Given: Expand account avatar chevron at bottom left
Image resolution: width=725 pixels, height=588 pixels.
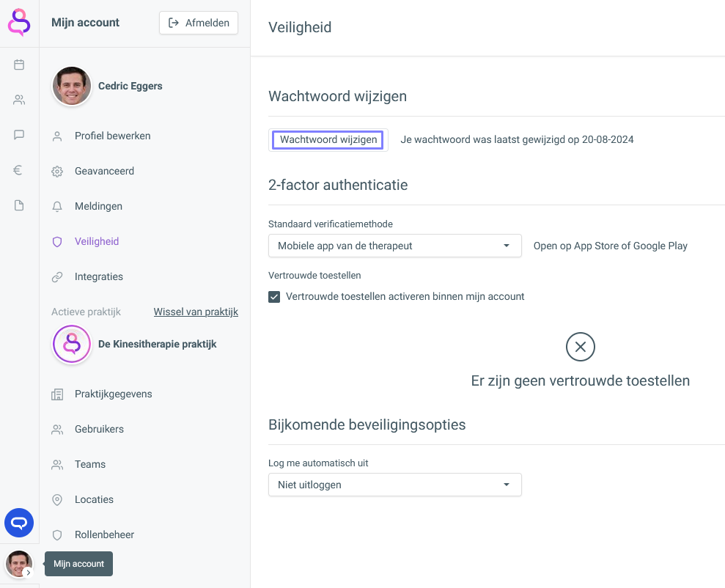Looking at the screenshot, I should click(28, 572).
